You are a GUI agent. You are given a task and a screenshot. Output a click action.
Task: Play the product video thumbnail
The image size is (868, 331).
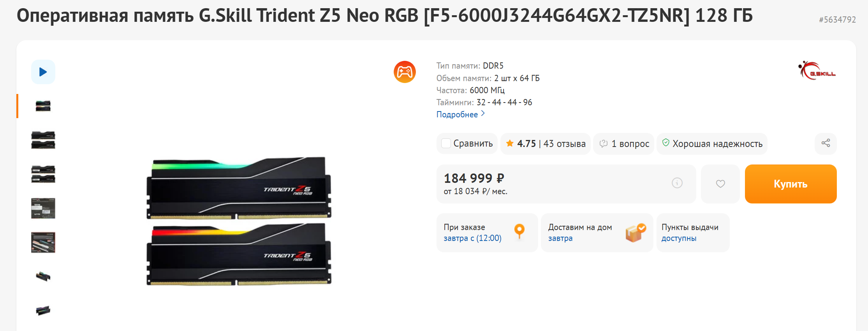coord(43,72)
